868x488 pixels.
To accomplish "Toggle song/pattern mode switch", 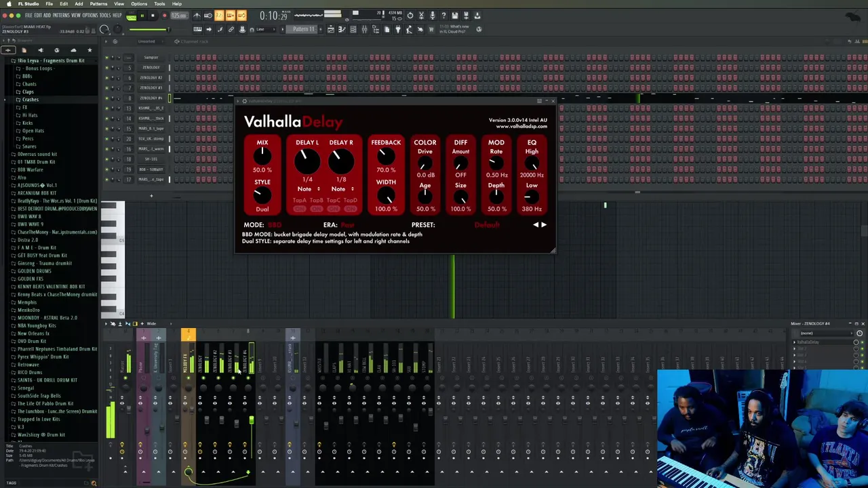I will pyautogui.click(x=132, y=15).
